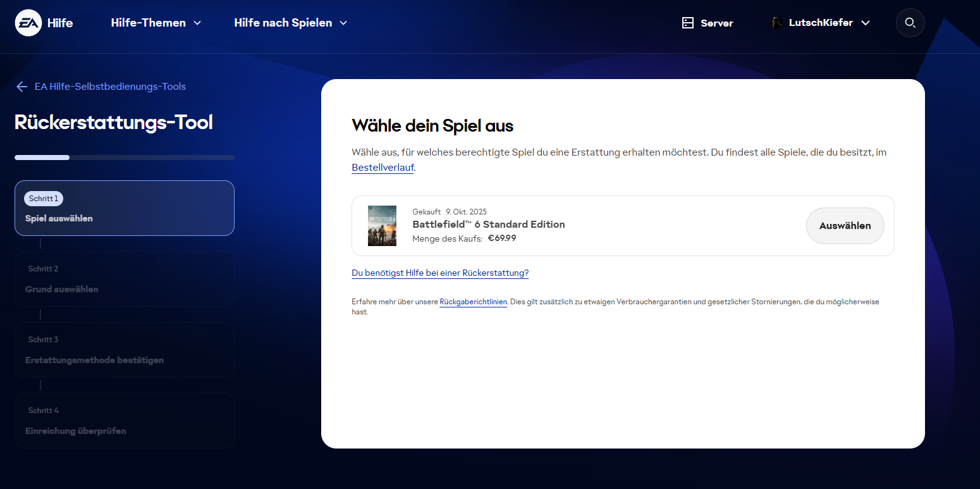The height and width of the screenshot is (489, 980).
Task: Click the EA logo icon
Action: (28, 23)
